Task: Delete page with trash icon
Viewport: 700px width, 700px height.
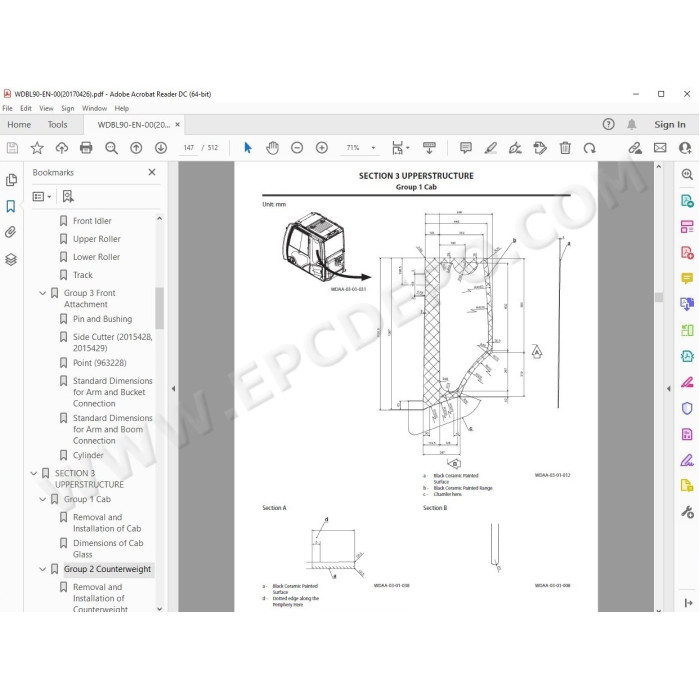Action: pyautogui.click(x=565, y=148)
